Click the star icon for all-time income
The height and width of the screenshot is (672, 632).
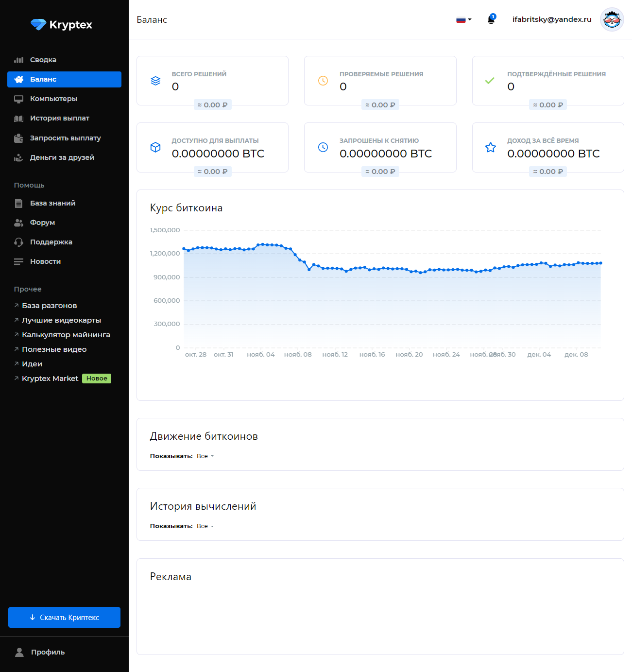(x=491, y=147)
